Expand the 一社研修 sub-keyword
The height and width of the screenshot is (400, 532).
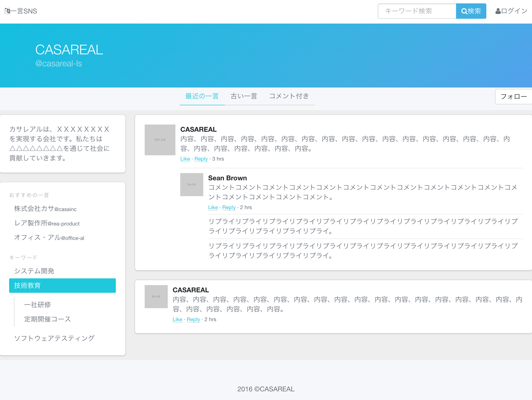click(x=37, y=305)
